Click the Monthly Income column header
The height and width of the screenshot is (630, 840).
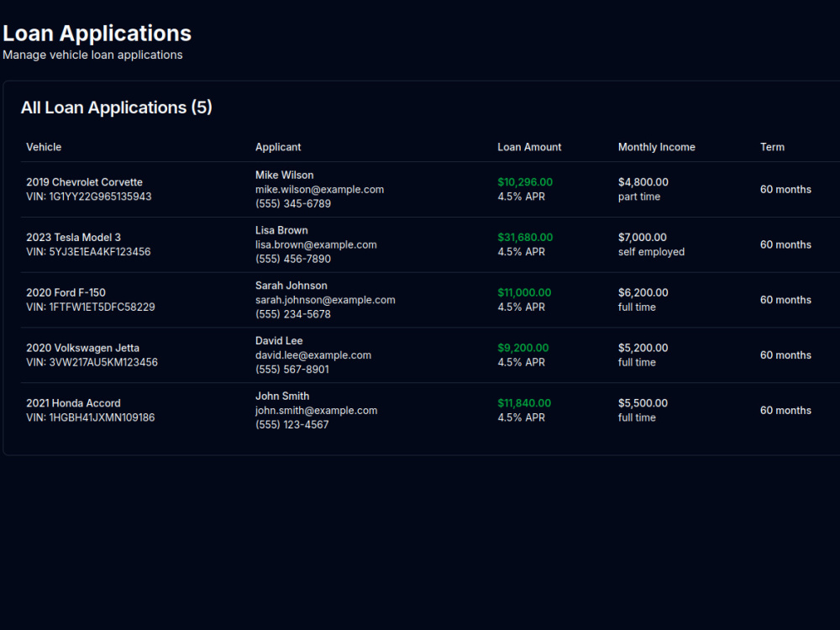pos(657,147)
